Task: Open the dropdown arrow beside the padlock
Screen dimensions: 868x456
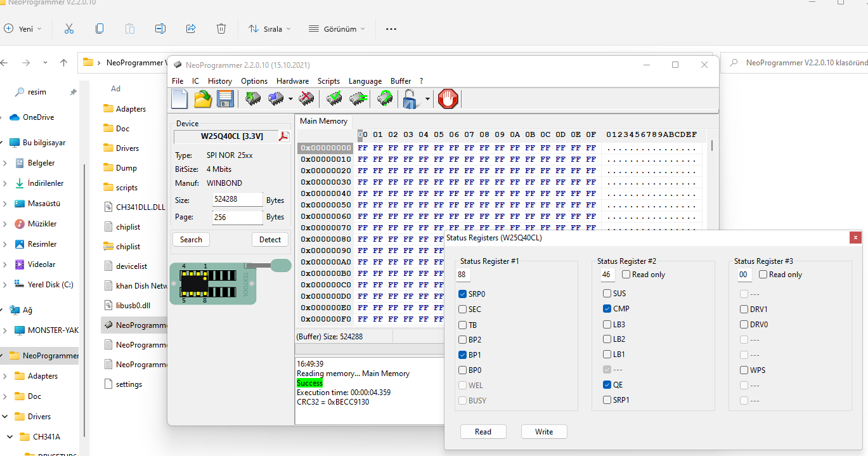Action: click(427, 99)
